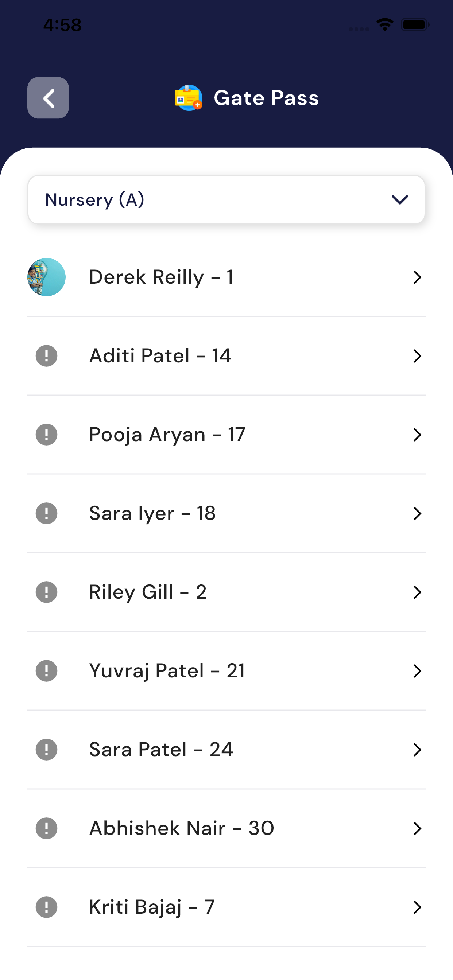Click the chevron for Abhishek Nair

pyautogui.click(x=417, y=829)
